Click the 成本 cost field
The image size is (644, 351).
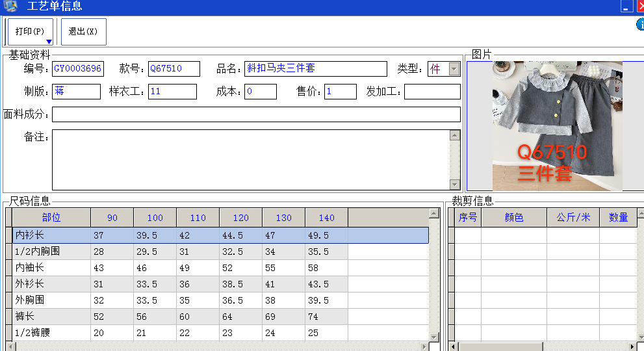point(261,92)
